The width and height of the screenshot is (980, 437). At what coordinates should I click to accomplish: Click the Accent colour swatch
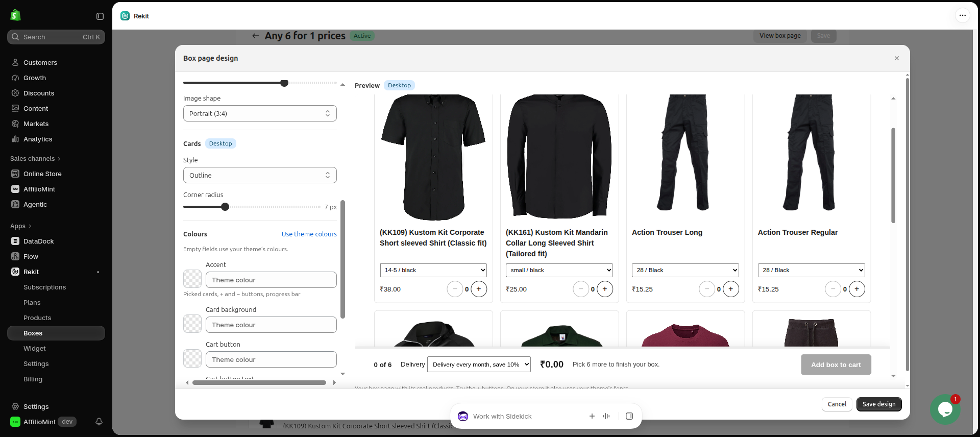click(x=192, y=279)
